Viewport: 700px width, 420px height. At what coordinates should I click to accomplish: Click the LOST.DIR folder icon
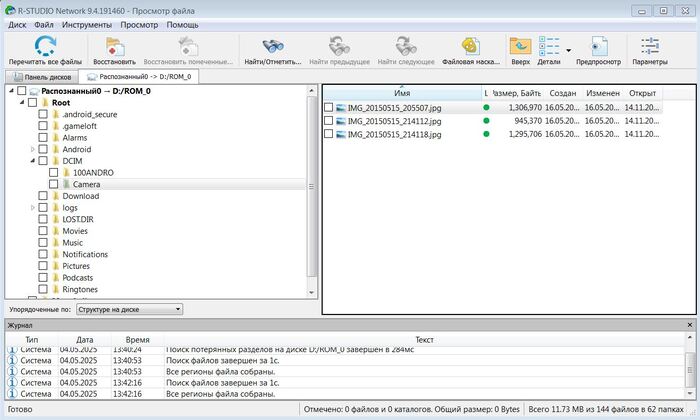56,219
